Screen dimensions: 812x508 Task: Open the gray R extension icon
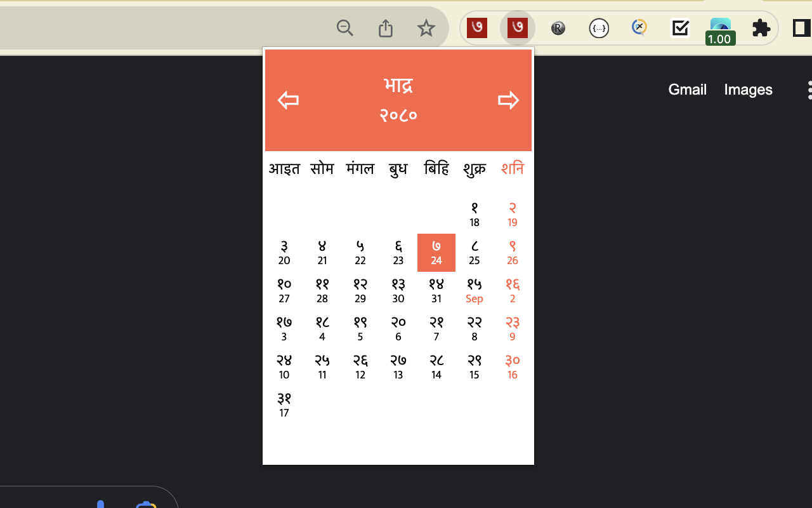558,28
